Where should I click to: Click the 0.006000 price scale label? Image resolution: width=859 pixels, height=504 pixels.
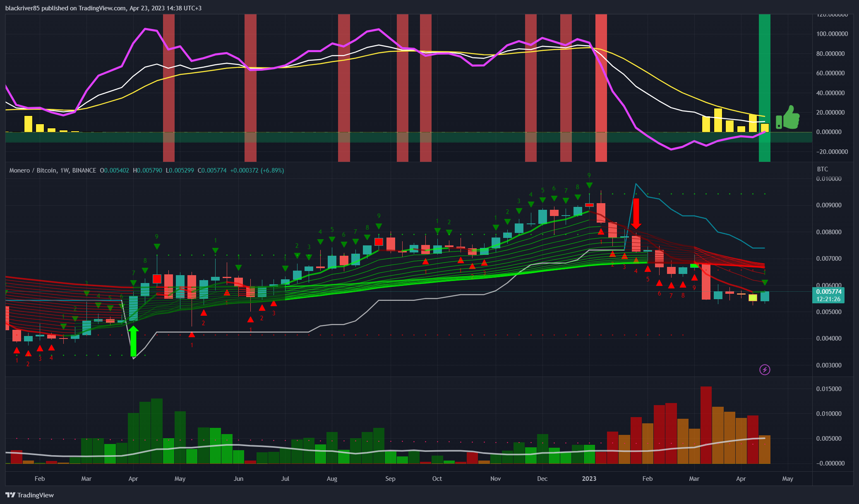[x=829, y=285]
